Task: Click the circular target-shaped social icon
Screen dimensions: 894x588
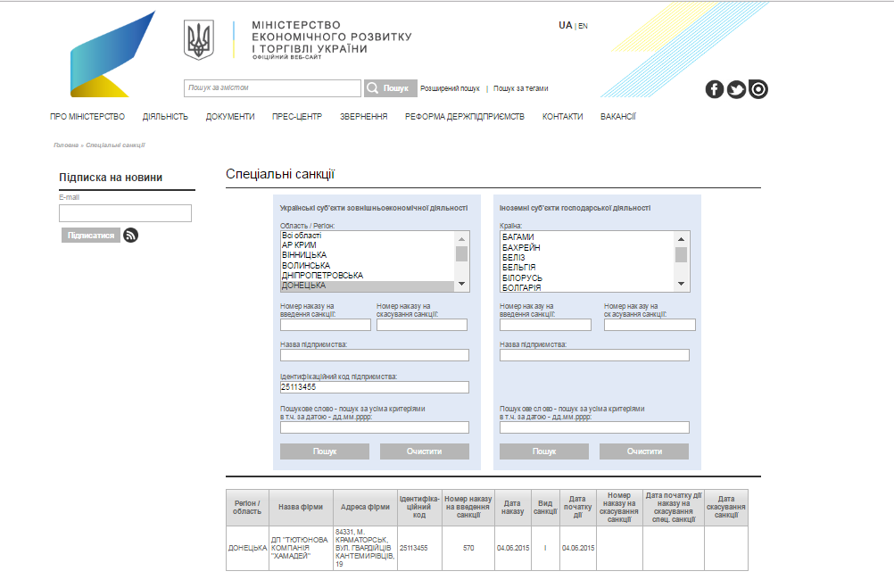Action: [x=758, y=89]
